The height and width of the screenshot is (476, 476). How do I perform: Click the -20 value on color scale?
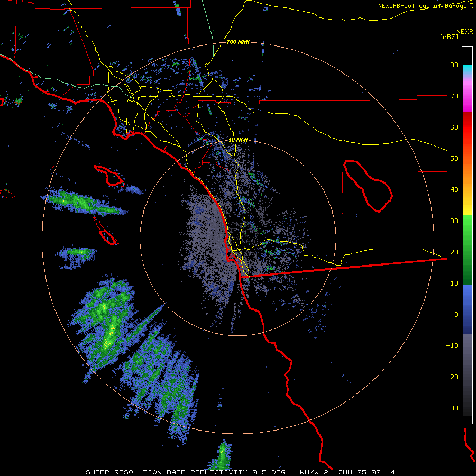pos(452,377)
